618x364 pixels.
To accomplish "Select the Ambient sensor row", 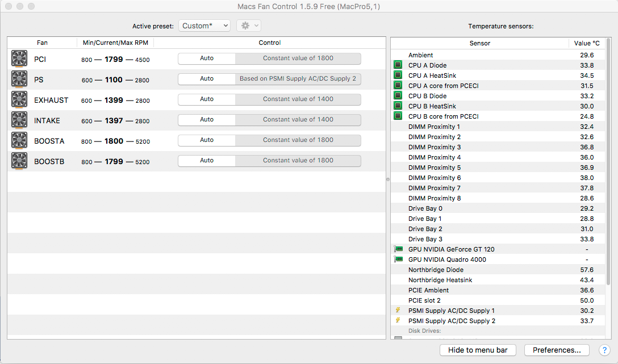I will (498, 55).
